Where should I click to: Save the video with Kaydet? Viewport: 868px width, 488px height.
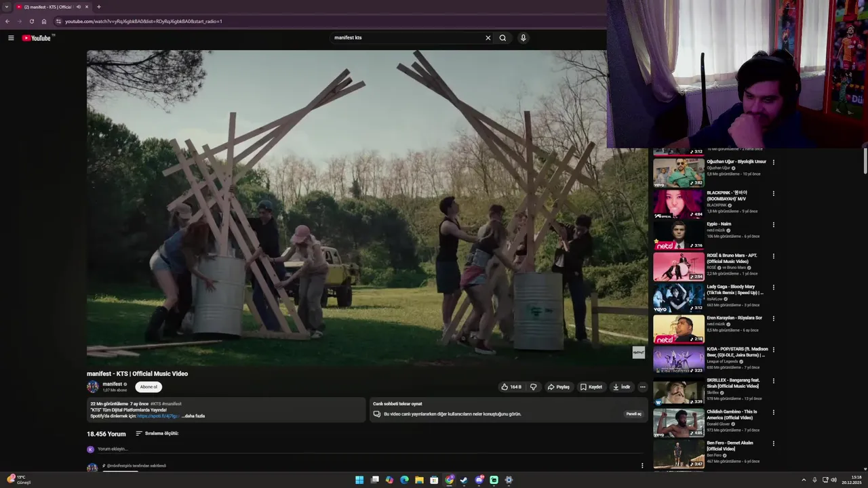591,387
